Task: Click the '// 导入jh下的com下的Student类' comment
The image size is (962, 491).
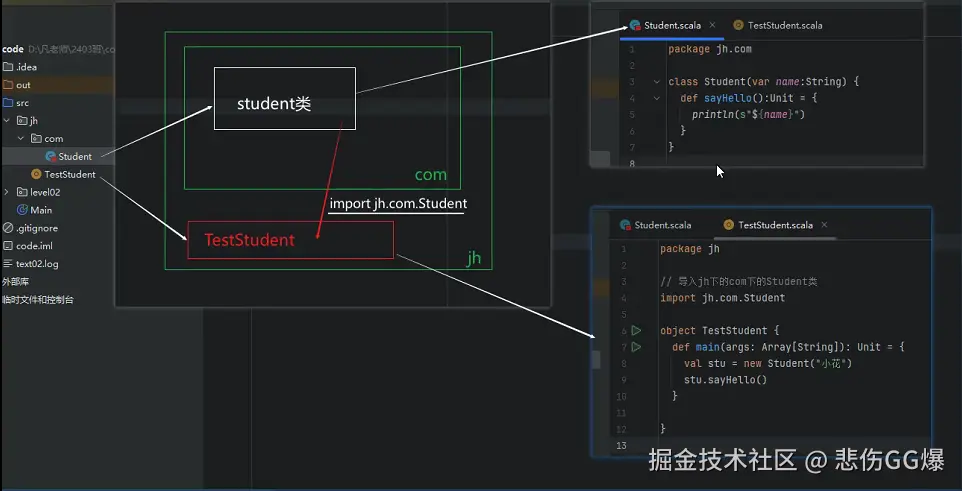Action: tap(739, 282)
